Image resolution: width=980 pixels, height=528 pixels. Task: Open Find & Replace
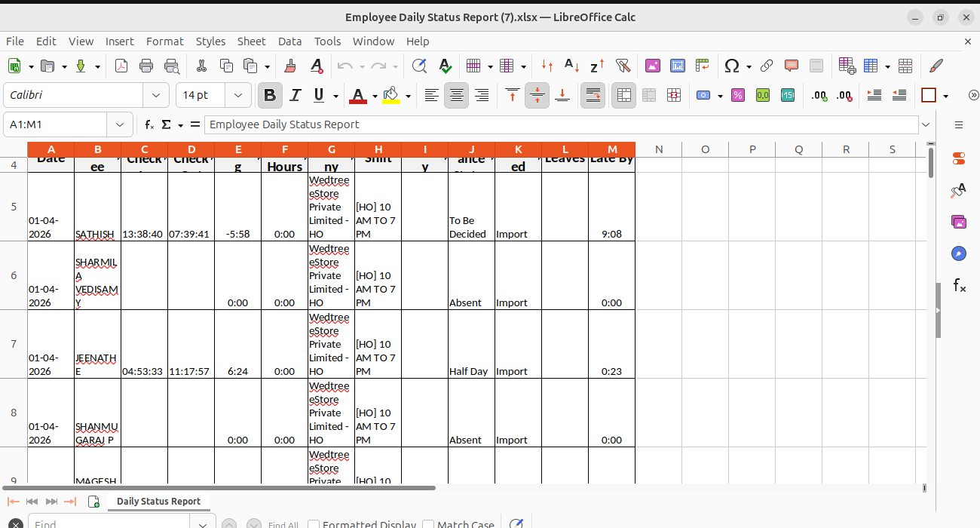(x=420, y=66)
